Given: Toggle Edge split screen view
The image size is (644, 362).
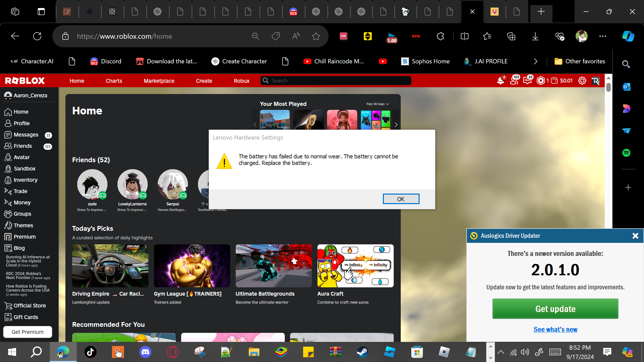Looking at the screenshot, I should [x=464, y=36].
